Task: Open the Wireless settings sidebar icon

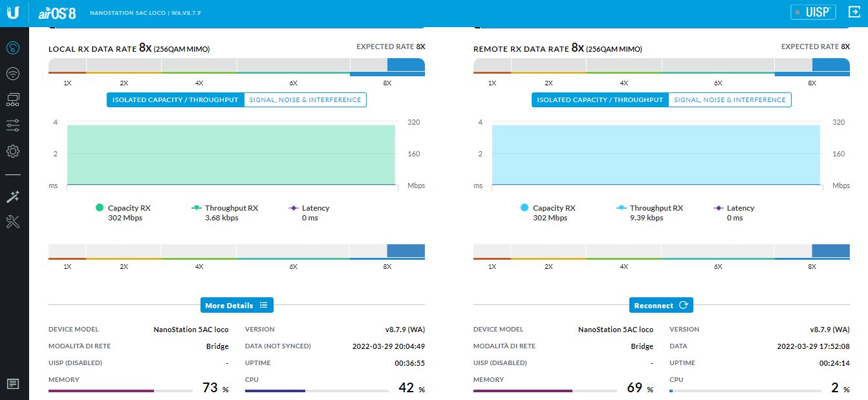Action: pos(13,74)
